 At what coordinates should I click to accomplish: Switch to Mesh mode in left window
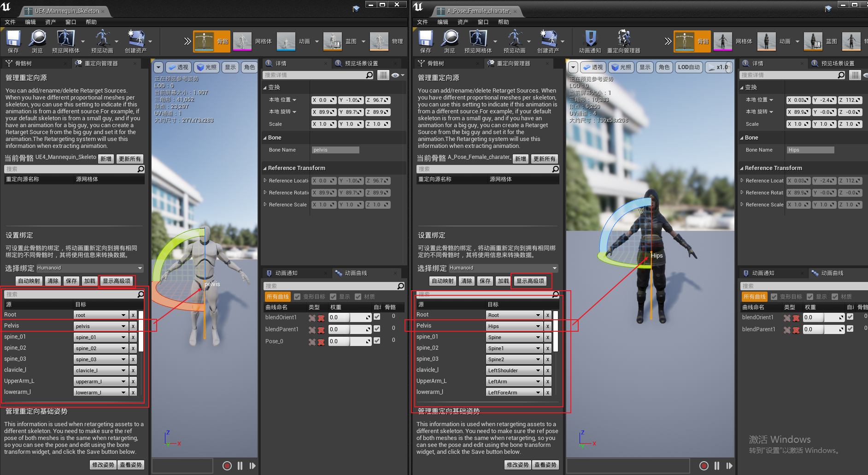242,41
